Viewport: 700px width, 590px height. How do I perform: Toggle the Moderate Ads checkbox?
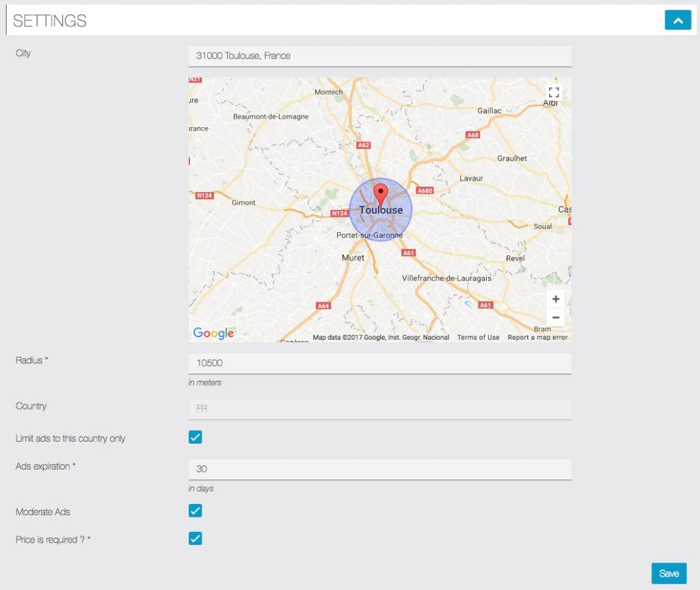[x=196, y=511]
